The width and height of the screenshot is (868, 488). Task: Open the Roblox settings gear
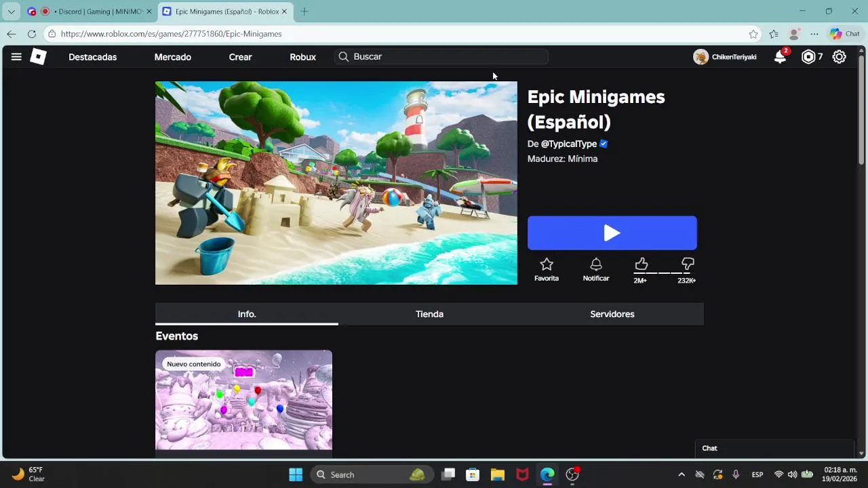pyautogui.click(x=840, y=57)
